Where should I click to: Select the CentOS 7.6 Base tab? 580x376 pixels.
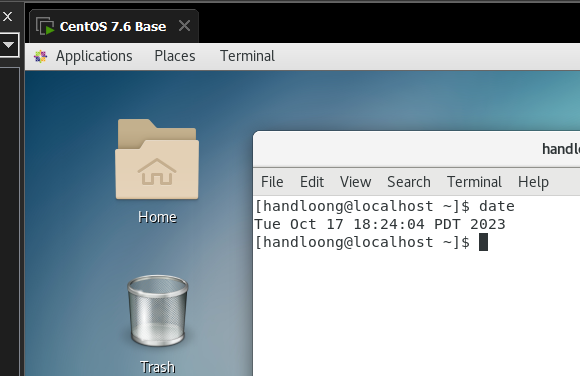[x=113, y=26]
